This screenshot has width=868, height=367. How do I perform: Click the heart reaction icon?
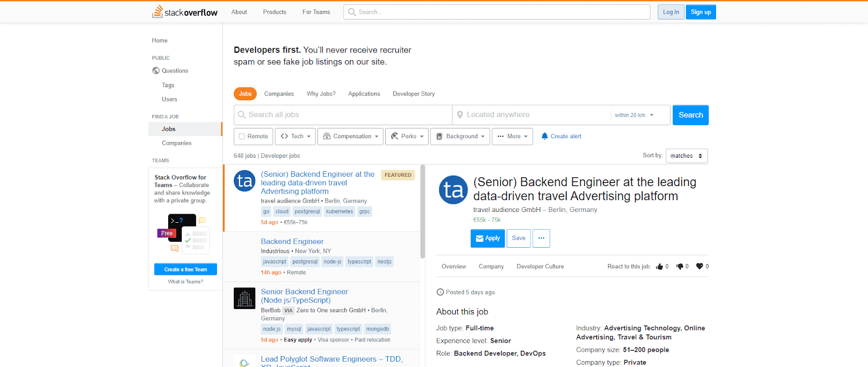[x=699, y=266]
